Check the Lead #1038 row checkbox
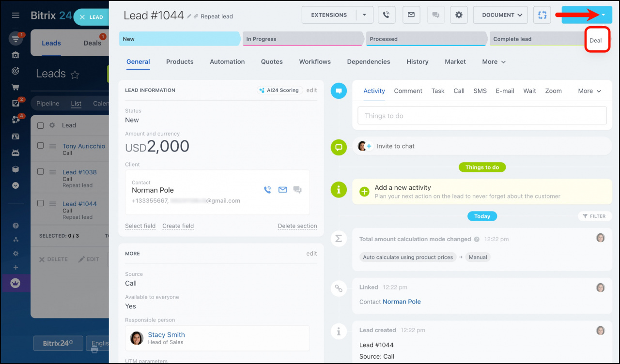Screen dimensions: 620x364 point(41,171)
